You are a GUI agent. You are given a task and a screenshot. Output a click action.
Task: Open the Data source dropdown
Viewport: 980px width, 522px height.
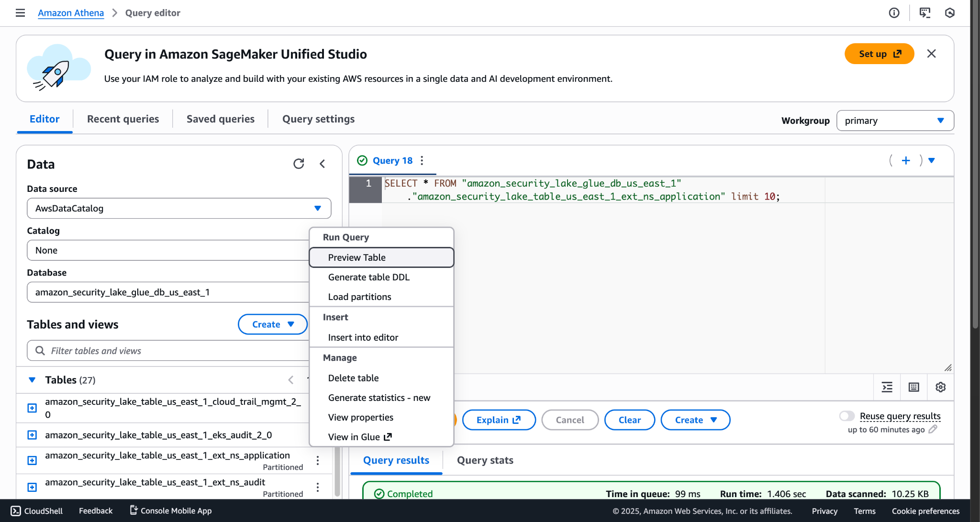point(179,208)
